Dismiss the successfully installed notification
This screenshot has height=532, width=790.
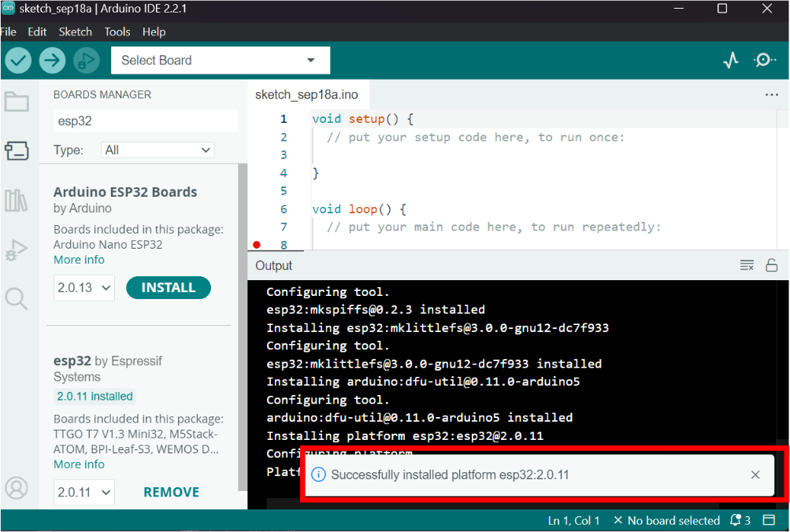click(755, 475)
